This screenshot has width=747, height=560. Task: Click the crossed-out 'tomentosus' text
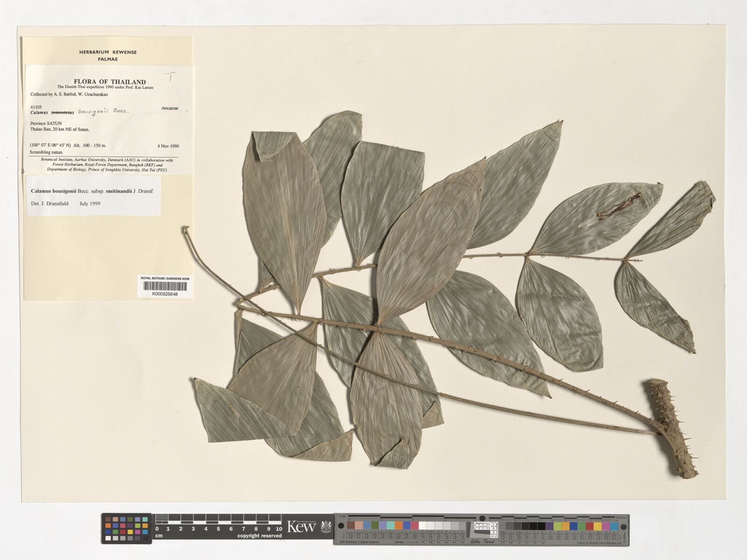[x=63, y=112]
